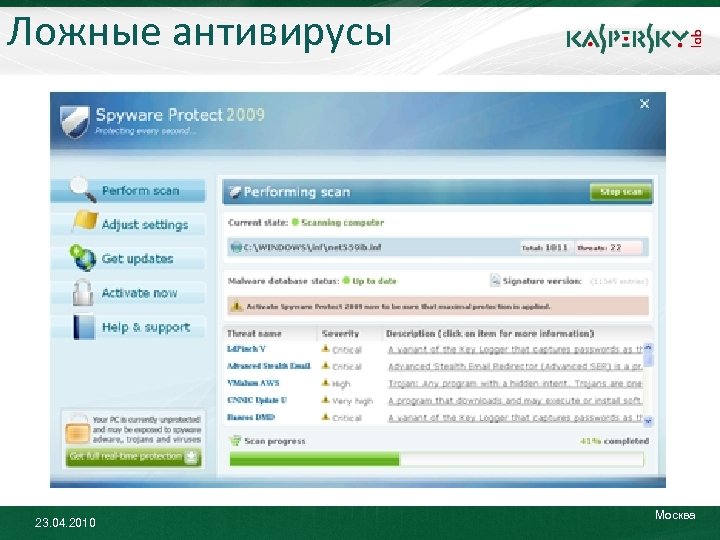Viewport: 720px width, 540px height.
Task: Open the LdPinch V threat description link
Action: 515,350
